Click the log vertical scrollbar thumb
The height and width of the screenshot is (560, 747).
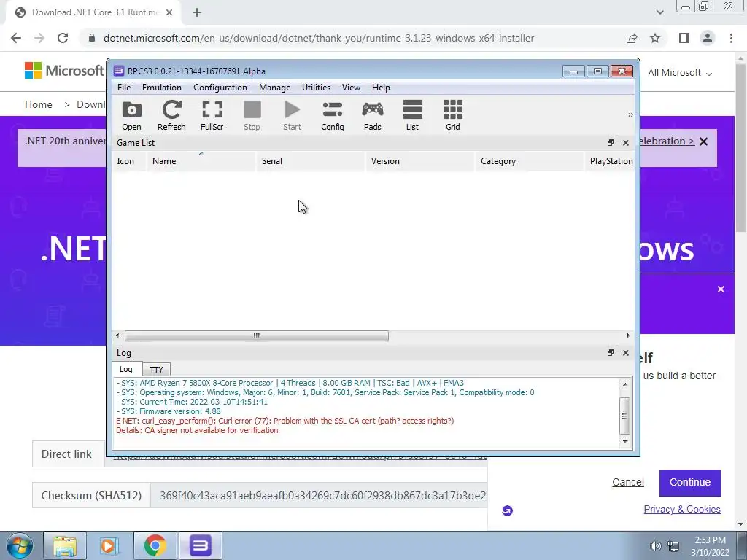(x=625, y=416)
